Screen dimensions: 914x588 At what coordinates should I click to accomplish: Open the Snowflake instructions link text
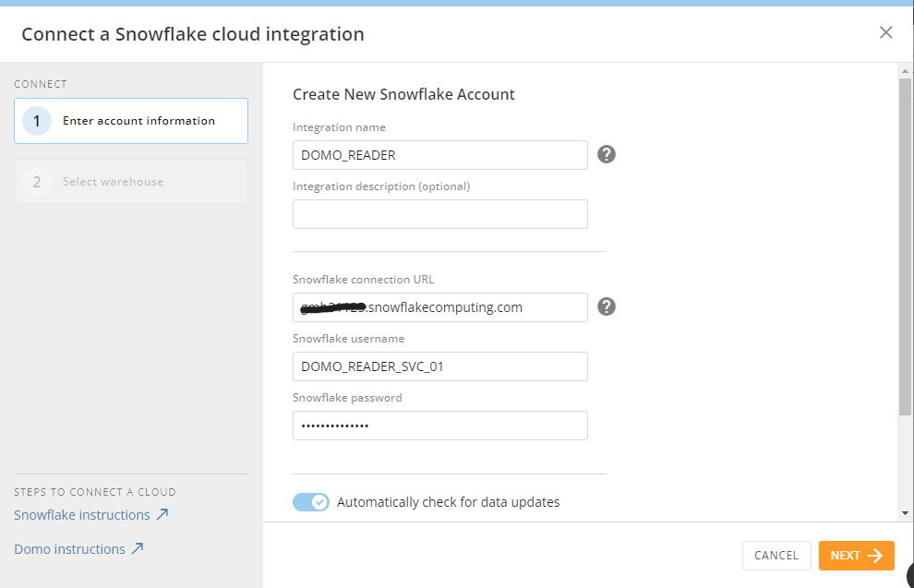82,515
